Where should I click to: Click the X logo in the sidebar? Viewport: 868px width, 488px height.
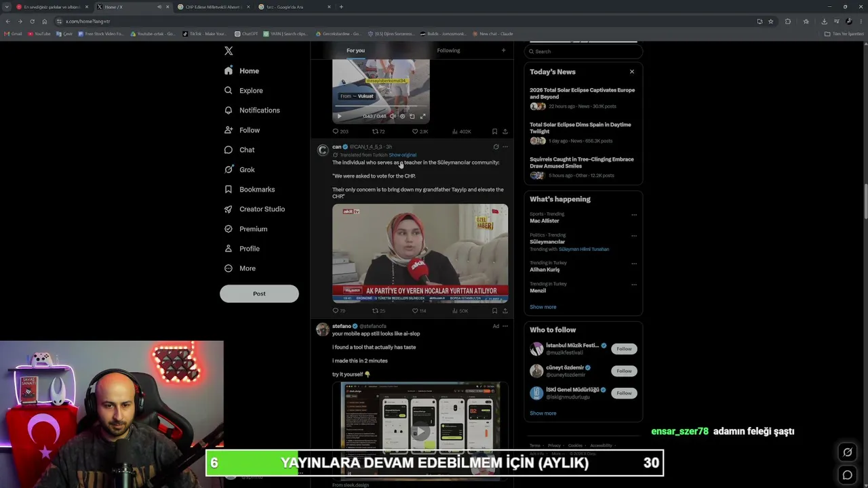point(229,51)
